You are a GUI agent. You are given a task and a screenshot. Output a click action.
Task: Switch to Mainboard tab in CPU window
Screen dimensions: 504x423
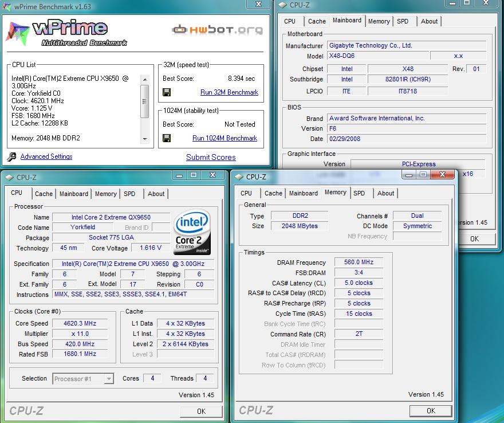(x=74, y=194)
